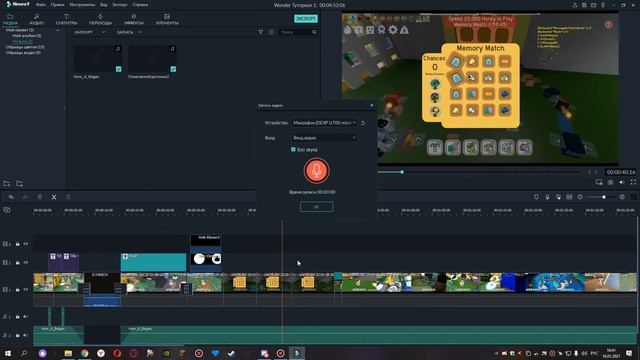Hide the top video track
This screenshot has height=360, width=640.
coord(26,244)
